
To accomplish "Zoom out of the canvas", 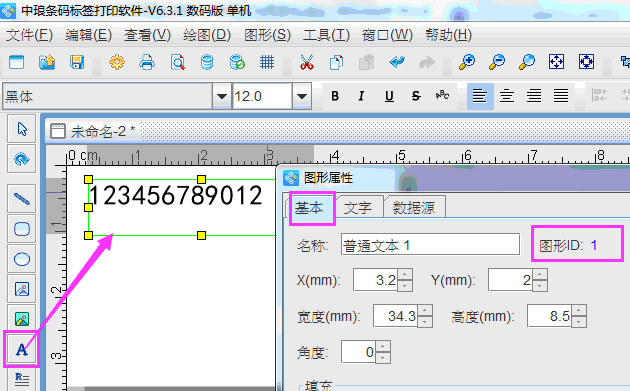I will [x=497, y=62].
